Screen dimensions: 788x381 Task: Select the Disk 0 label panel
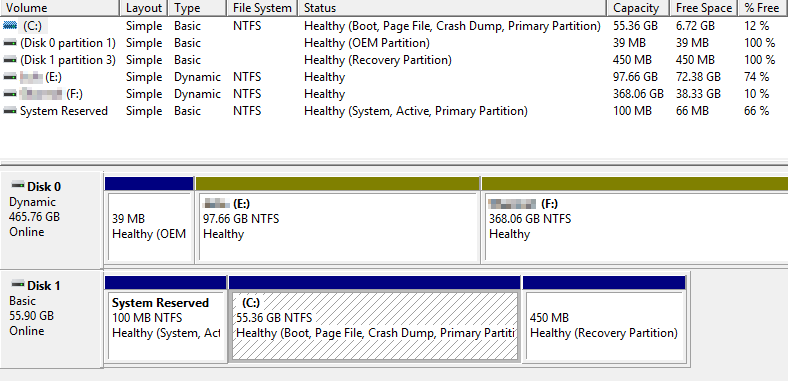tap(51, 219)
